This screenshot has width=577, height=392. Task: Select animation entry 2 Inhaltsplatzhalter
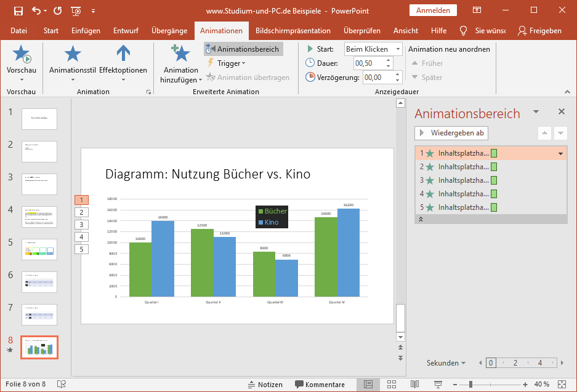(491, 167)
